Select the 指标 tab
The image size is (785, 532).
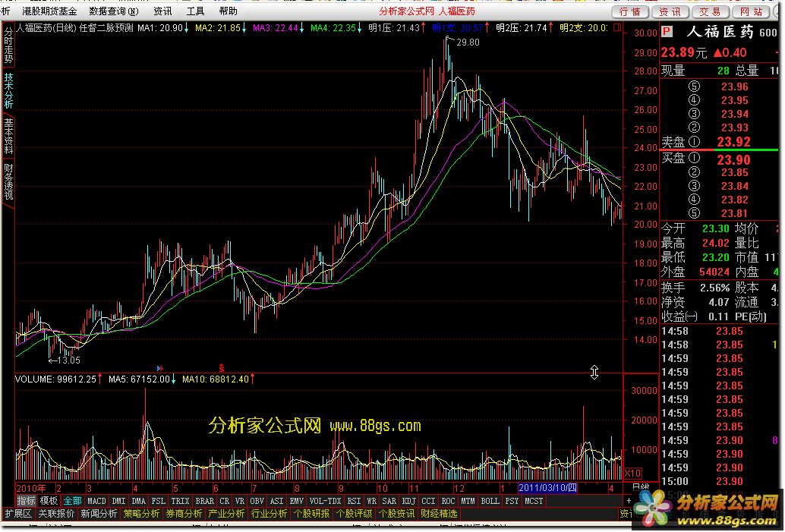coord(27,500)
